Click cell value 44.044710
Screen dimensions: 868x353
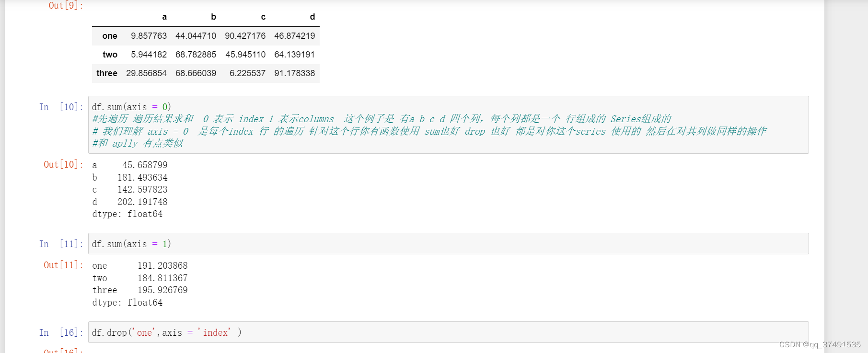pos(196,36)
